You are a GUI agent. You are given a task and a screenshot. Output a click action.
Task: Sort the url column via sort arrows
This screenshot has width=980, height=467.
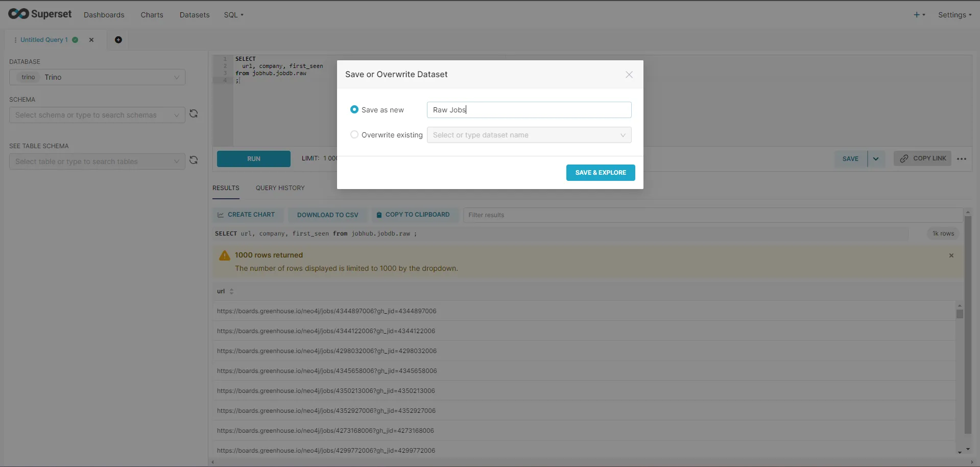(x=231, y=291)
